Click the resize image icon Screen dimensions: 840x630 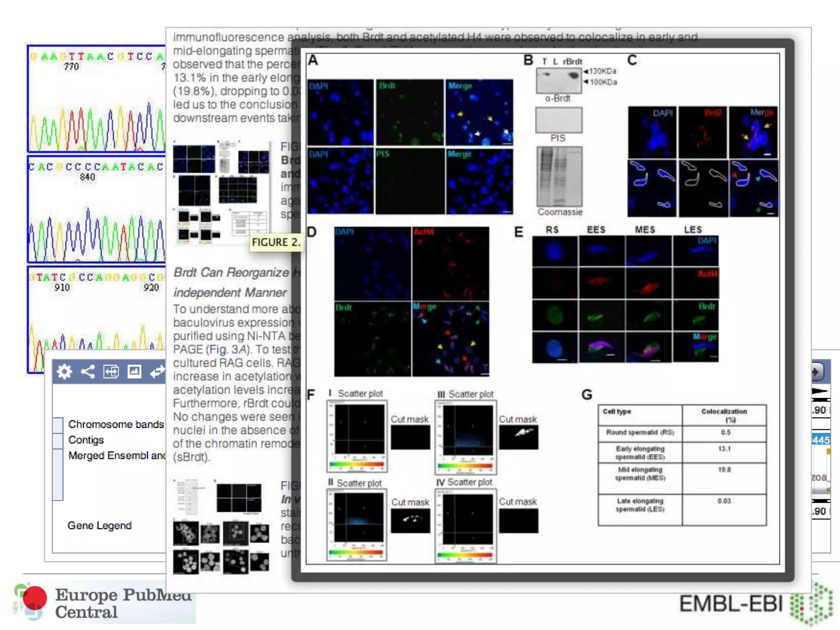pos(111,372)
